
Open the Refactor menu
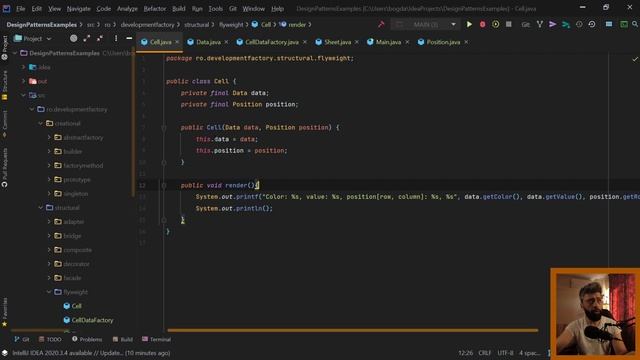click(155, 9)
